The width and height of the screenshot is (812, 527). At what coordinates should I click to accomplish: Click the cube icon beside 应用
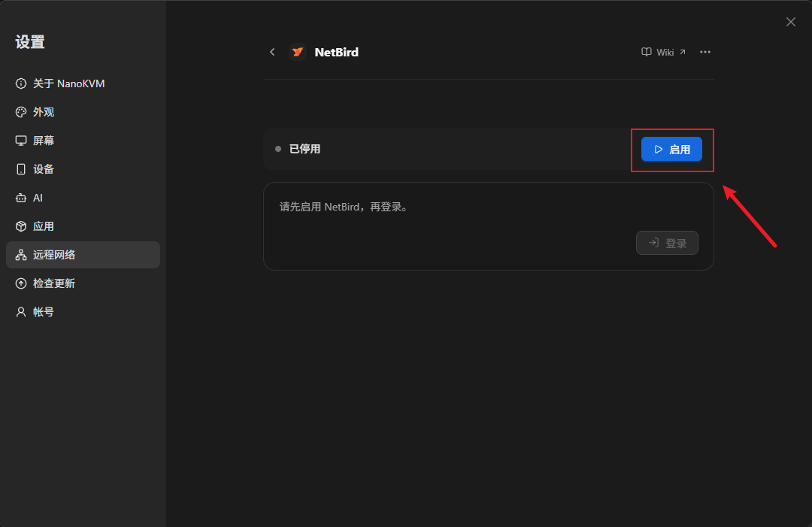[x=21, y=226]
